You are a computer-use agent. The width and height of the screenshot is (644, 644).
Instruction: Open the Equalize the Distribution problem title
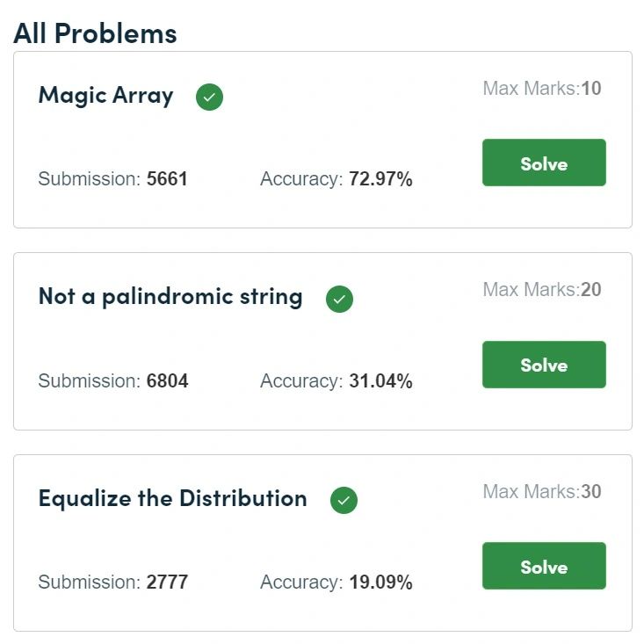tap(172, 499)
